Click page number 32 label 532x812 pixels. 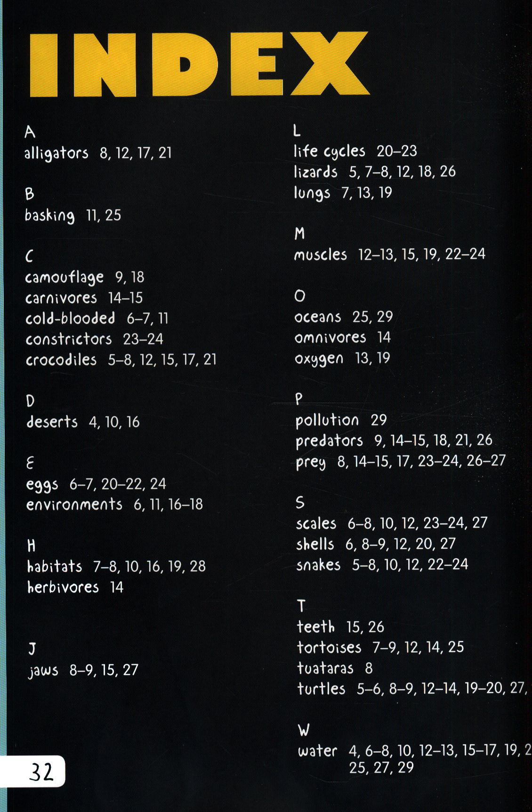tap(41, 772)
